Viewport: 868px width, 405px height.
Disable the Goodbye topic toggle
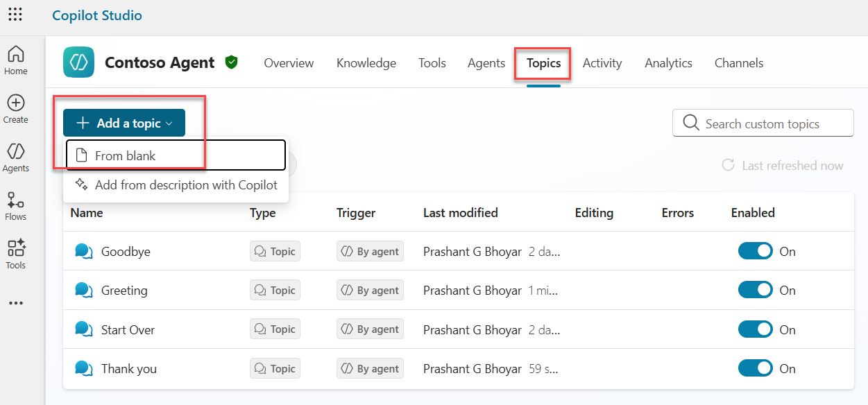[755, 251]
